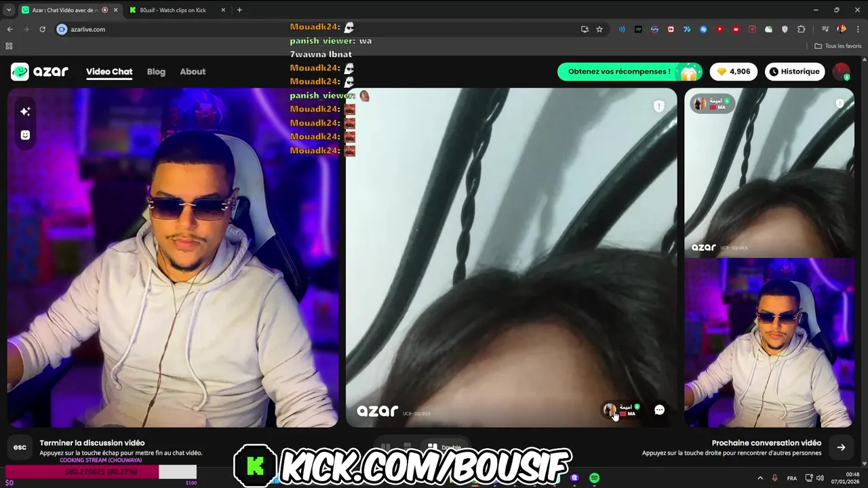Click report shield in the small partner thumbnail
Image resolution: width=868 pixels, height=488 pixels.
pyautogui.click(x=840, y=104)
